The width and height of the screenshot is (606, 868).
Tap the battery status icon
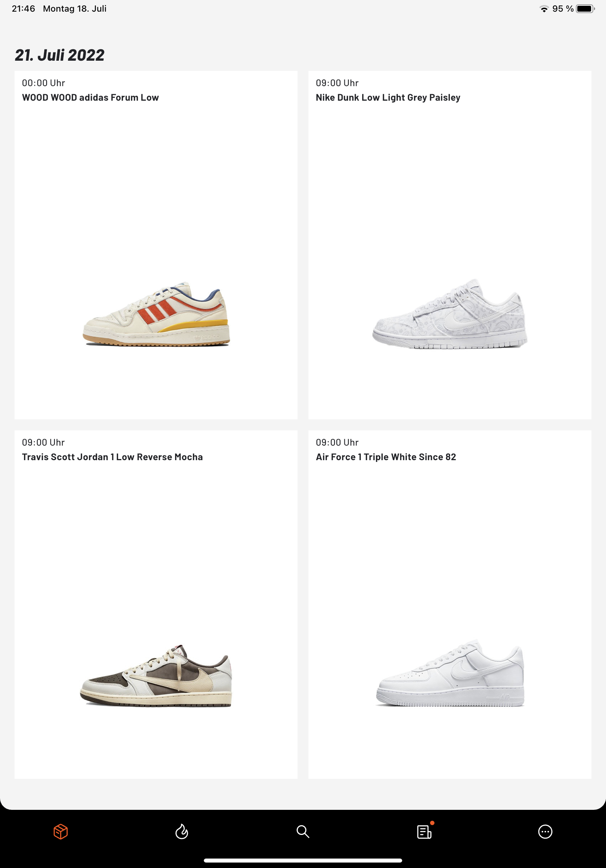(585, 9)
